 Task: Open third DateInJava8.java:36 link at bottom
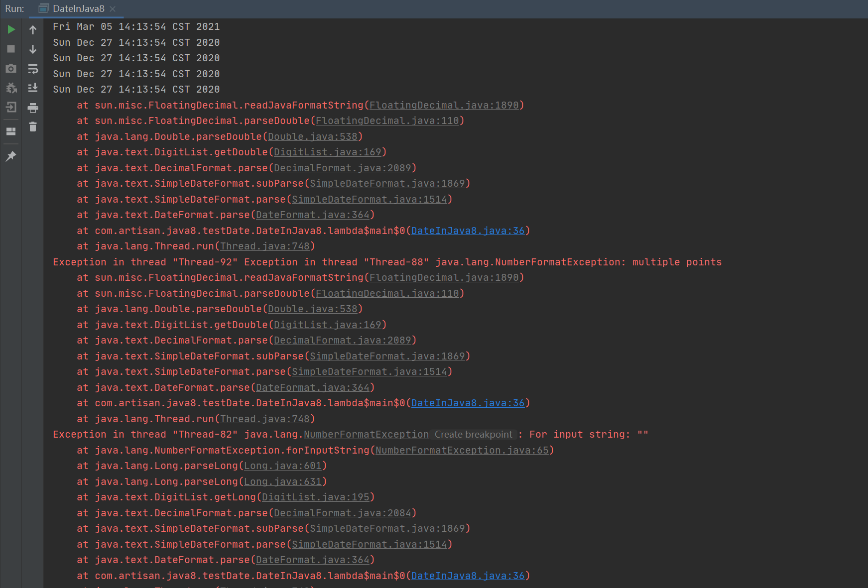click(x=468, y=576)
